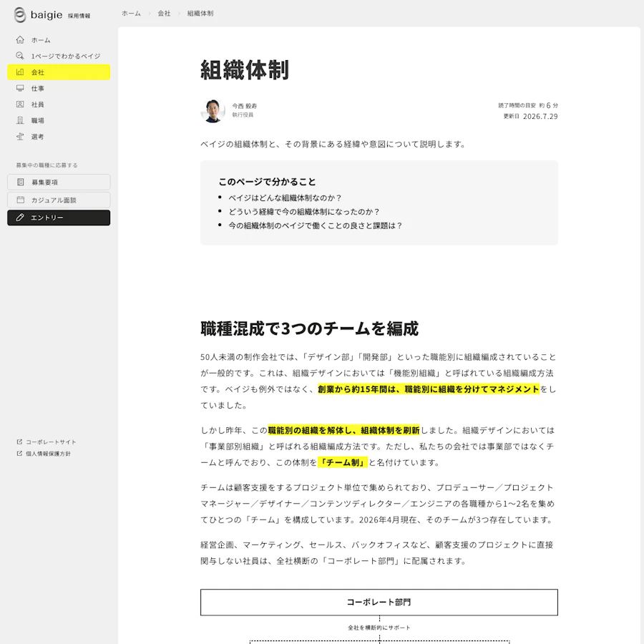Screen dimensions: 644x644
Task: Click the 執行役員 title under author name
Action: click(243, 114)
